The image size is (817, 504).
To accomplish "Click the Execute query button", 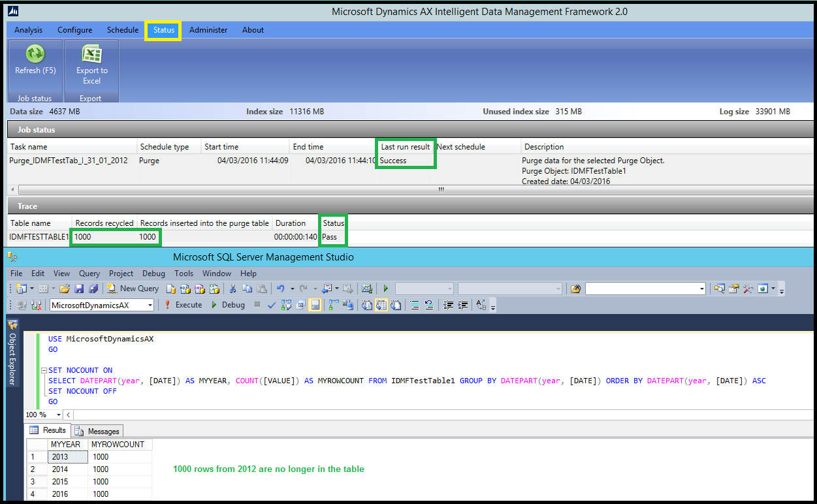I will [183, 305].
